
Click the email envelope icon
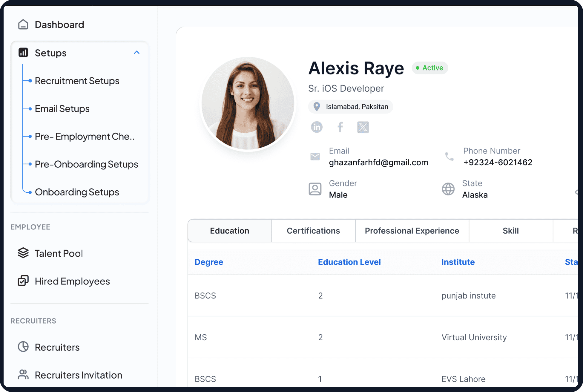315,156
